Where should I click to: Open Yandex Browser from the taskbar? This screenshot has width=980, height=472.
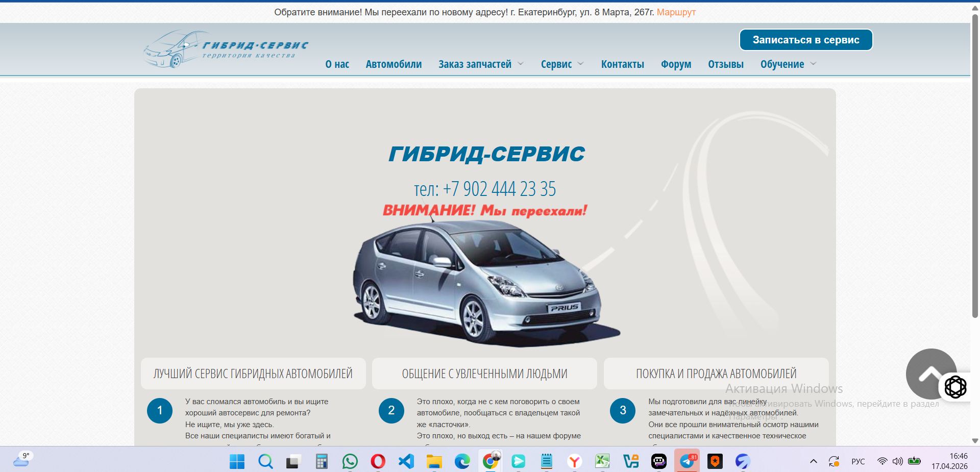click(575, 461)
